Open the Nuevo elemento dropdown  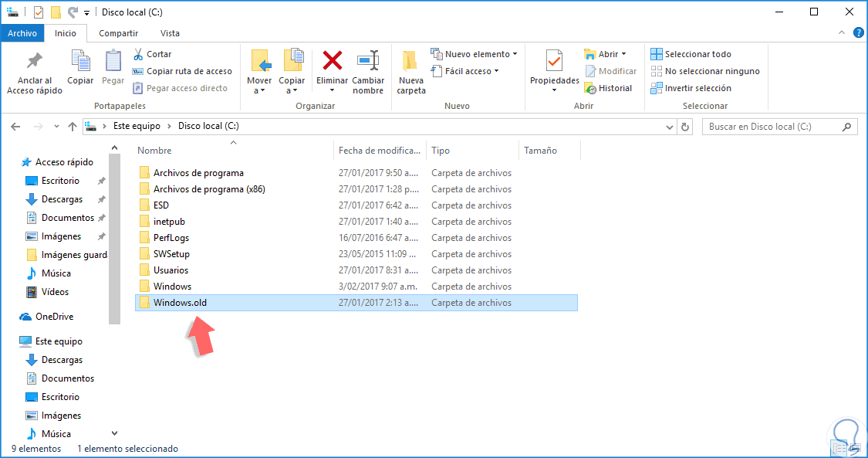tap(474, 54)
